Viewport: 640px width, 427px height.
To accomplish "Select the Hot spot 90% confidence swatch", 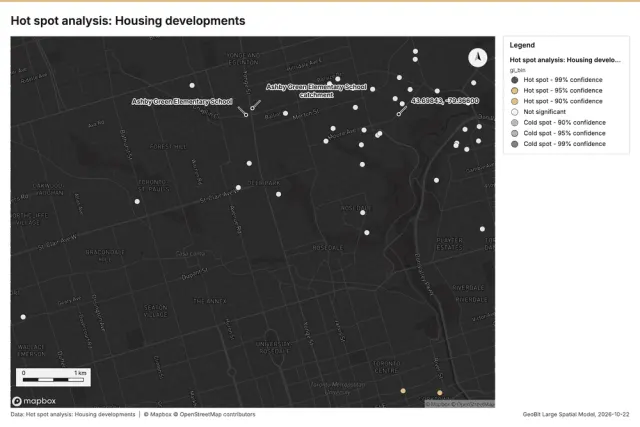I will [514, 101].
